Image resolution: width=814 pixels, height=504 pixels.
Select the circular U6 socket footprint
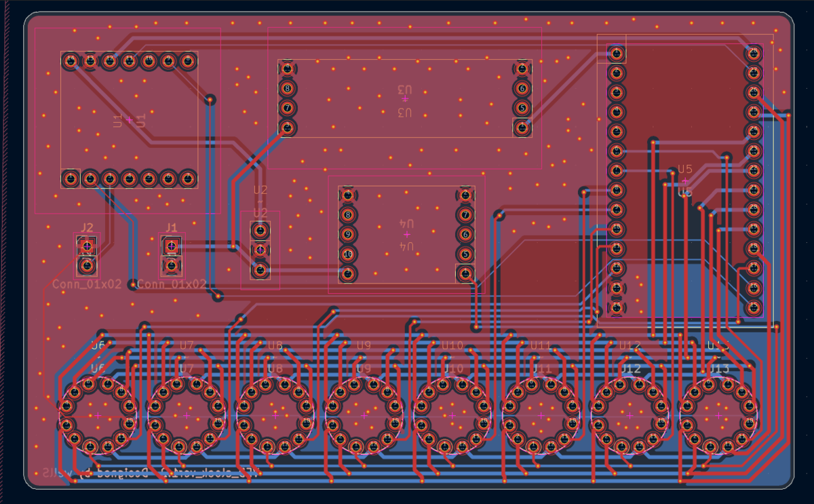point(98,415)
